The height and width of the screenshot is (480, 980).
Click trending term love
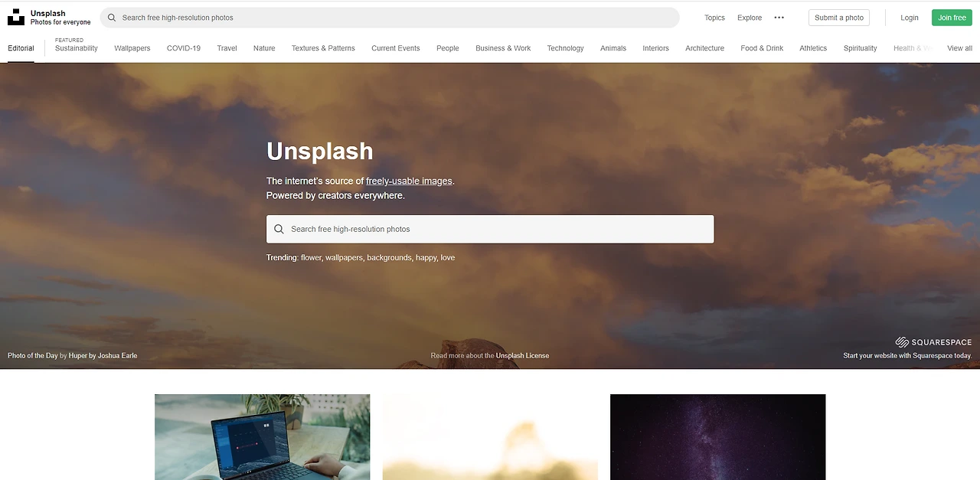pyautogui.click(x=448, y=258)
